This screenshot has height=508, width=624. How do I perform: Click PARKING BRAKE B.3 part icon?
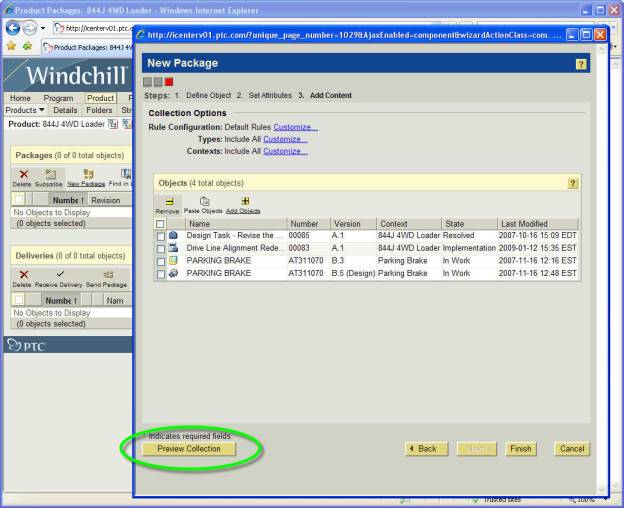coord(173,261)
